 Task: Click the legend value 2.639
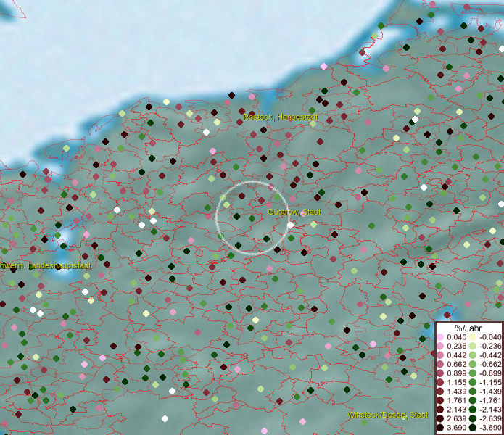pyautogui.click(x=456, y=418)
